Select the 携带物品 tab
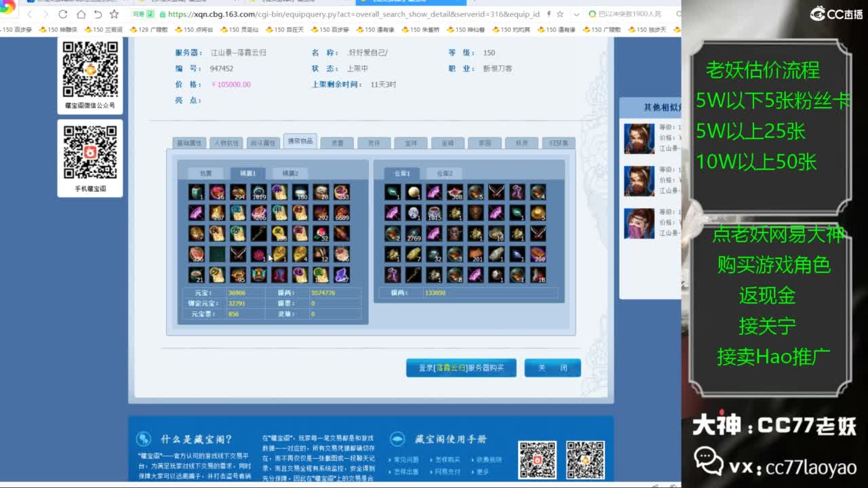 click(300, 141)
